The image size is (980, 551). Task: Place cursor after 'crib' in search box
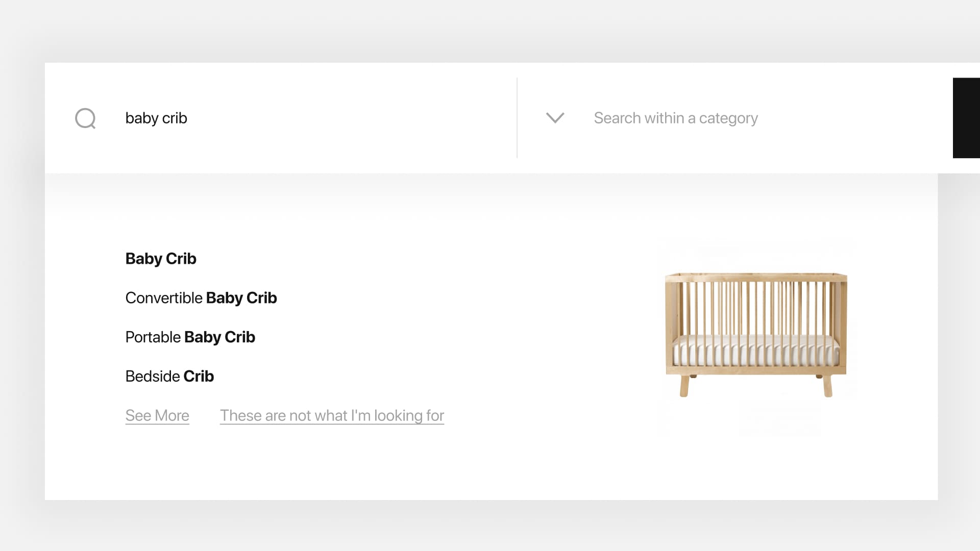[x=188, y=118]
